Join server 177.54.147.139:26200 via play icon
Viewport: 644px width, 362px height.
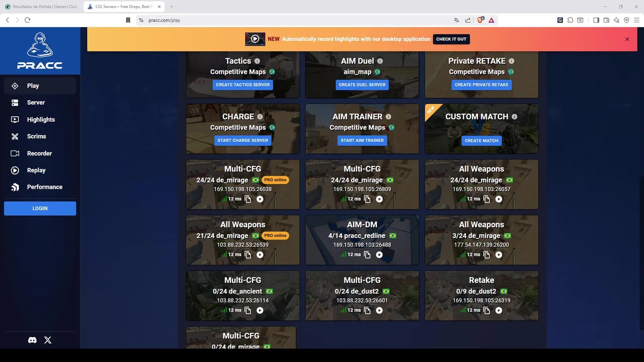499,255
